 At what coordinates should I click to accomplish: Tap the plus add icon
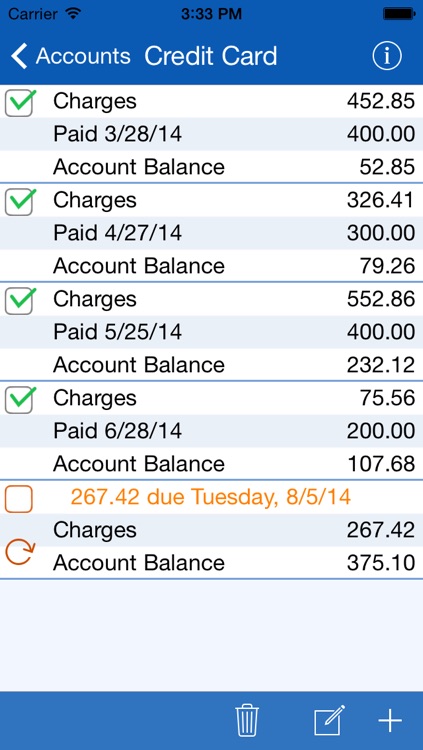point(390,720)
